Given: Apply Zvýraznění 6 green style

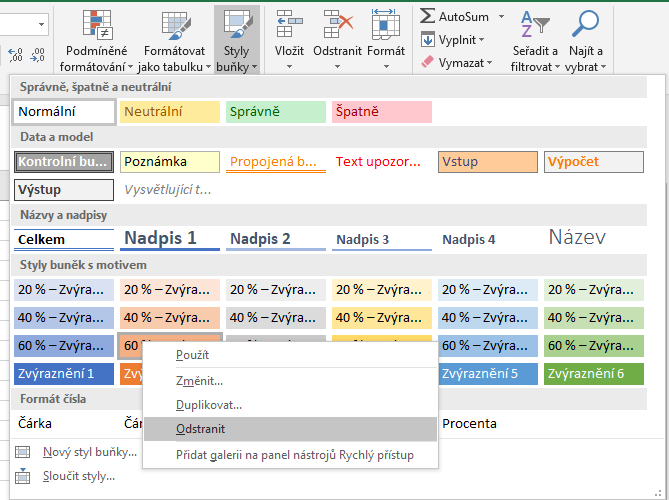Looking at the screenshot, I should (x=594, y=374).
